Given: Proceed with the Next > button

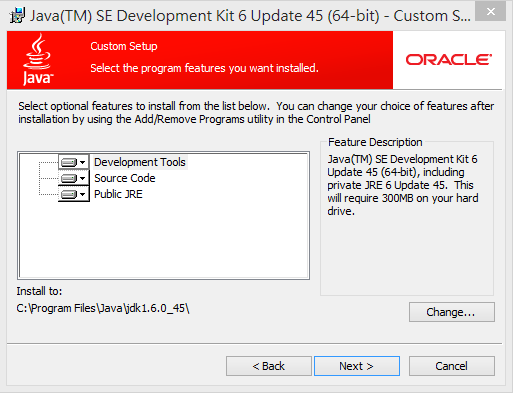Looking at the screenshot, I should pos(357,366).
